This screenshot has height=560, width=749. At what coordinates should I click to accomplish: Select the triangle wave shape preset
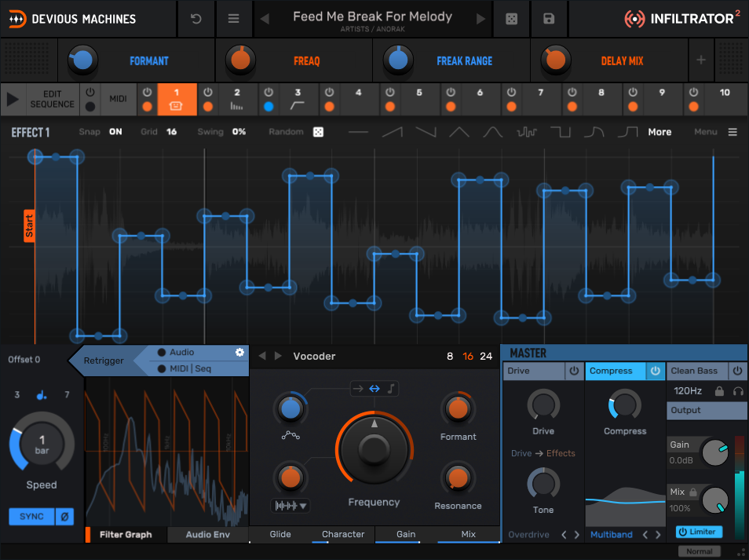tap(459, 132)
